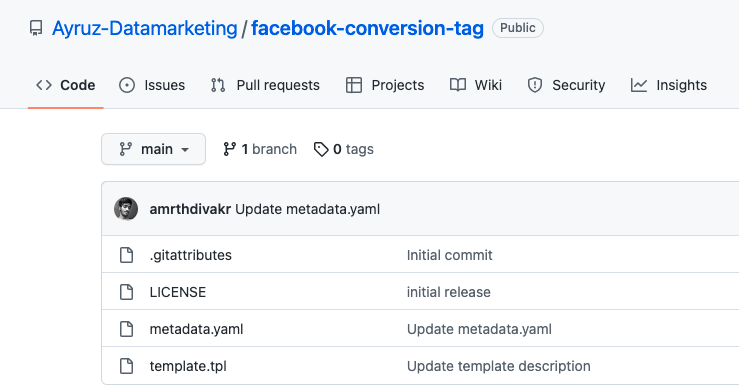The image size is (739, 387).
Task: Click the repository book icon beside Ayruz-Datamarketing
Action: click(36, 28)
